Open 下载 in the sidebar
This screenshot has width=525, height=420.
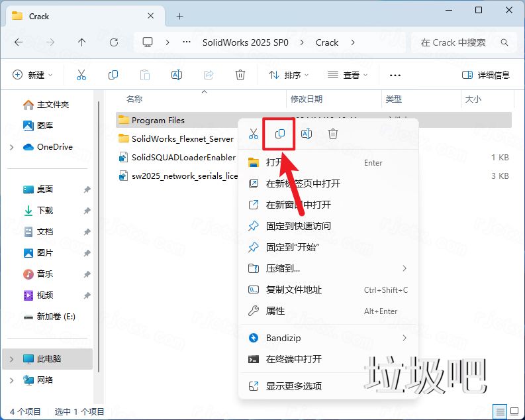pyautogui.click(x=38, y=211)
